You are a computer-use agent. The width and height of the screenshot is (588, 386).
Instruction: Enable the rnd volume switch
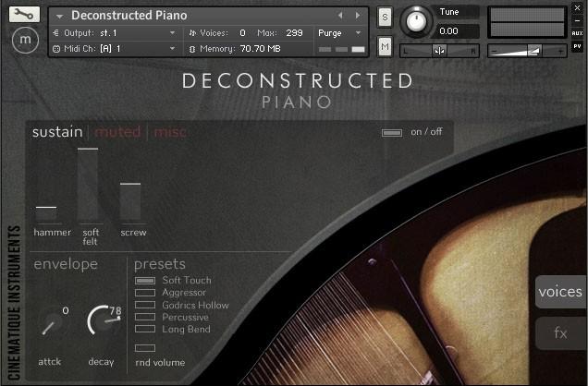tap(145, 348)
